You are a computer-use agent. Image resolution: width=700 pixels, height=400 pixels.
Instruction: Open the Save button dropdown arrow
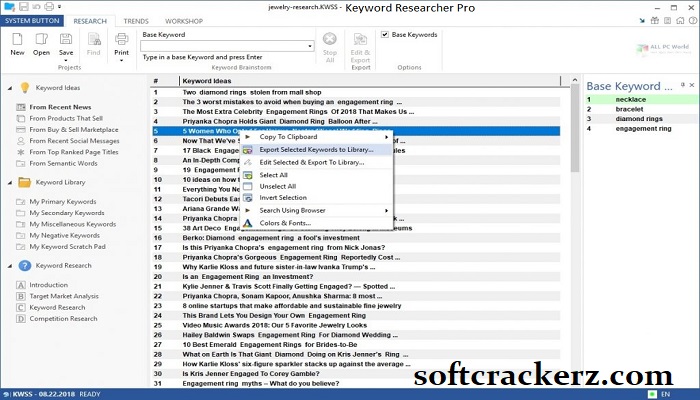tap(66, 60)
